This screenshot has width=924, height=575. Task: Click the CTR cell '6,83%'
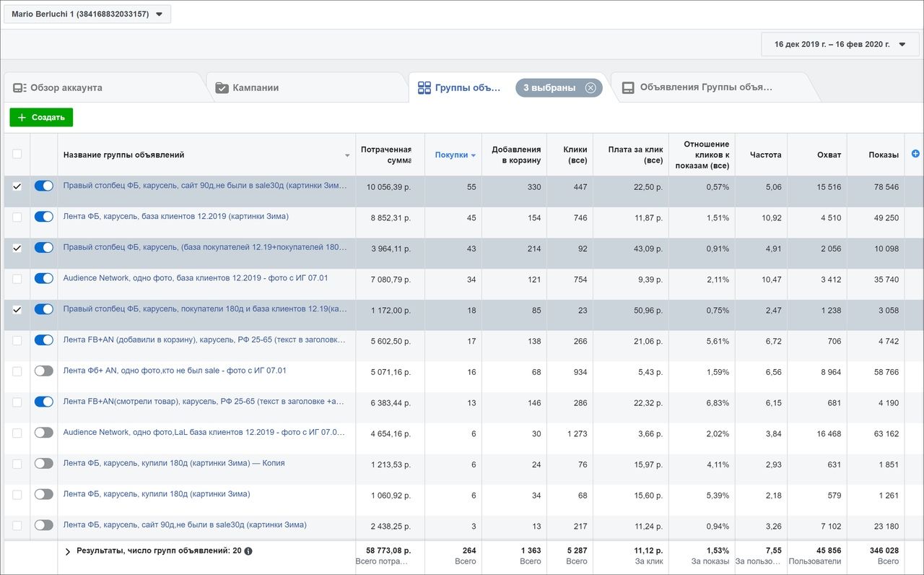tap(718, 402)
